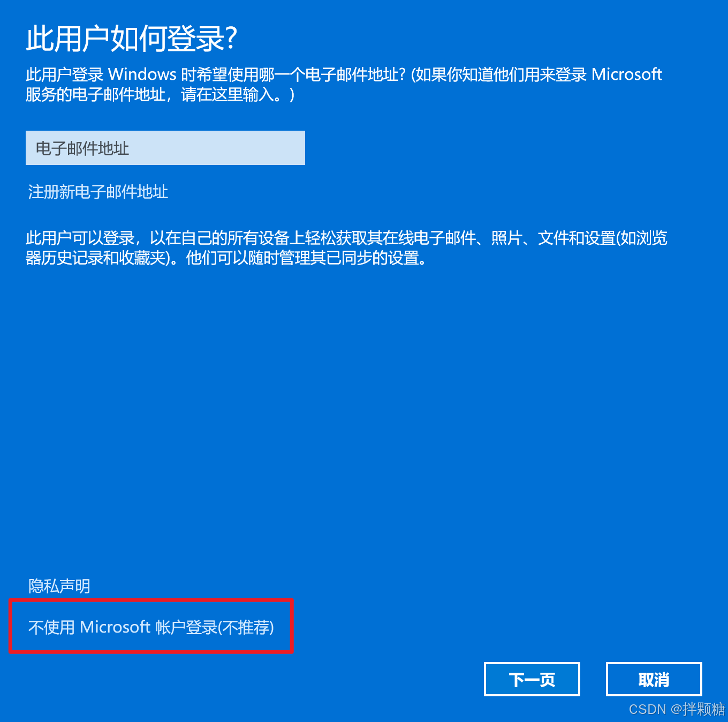Click the phrase 请在这里输入 in the description
The width and height of the screenshot is (728, 722).
(x=227, y=95)
